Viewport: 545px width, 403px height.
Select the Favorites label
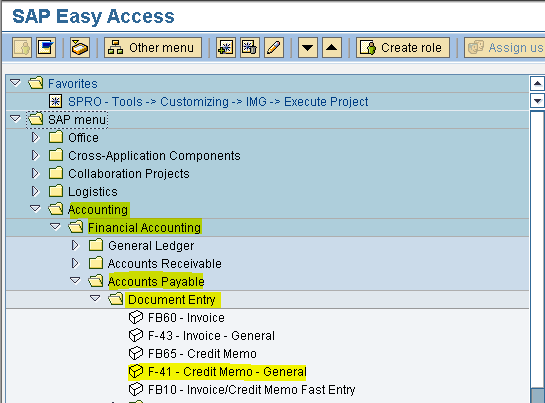tap(73, 84)
